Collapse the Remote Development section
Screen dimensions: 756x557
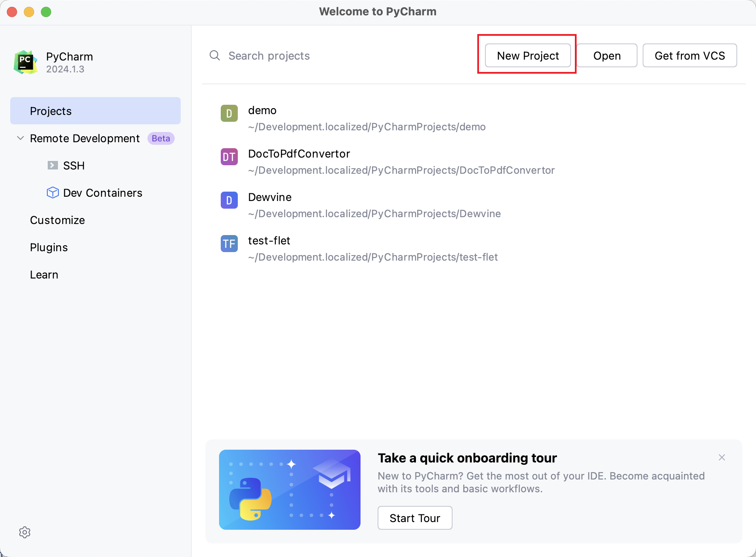[x=20, y=138]
